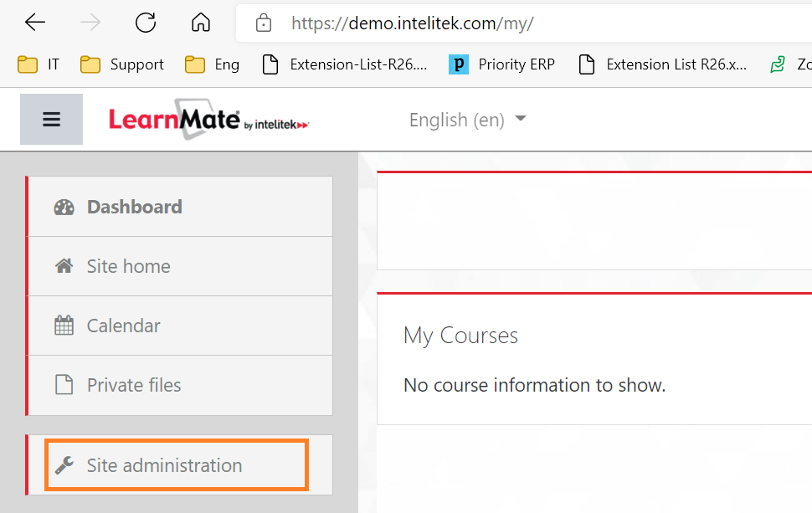Click the 'No course information to show.' text

[534, 385]
